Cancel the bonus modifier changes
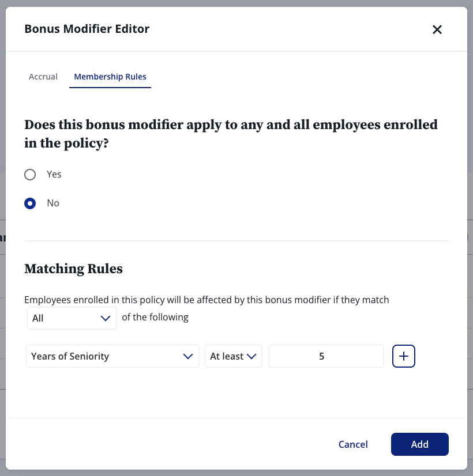This screenshot has width=473, height=476. [x=353, y=444]
